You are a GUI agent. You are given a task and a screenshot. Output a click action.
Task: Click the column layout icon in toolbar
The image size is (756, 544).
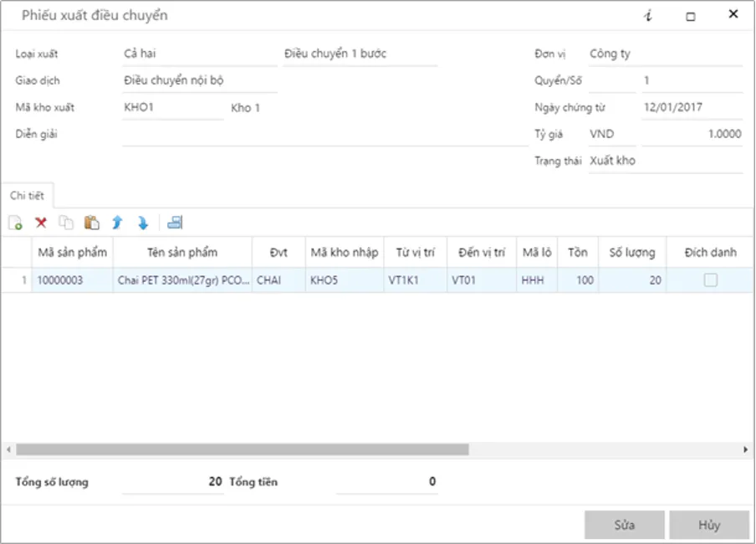(175, 223)
